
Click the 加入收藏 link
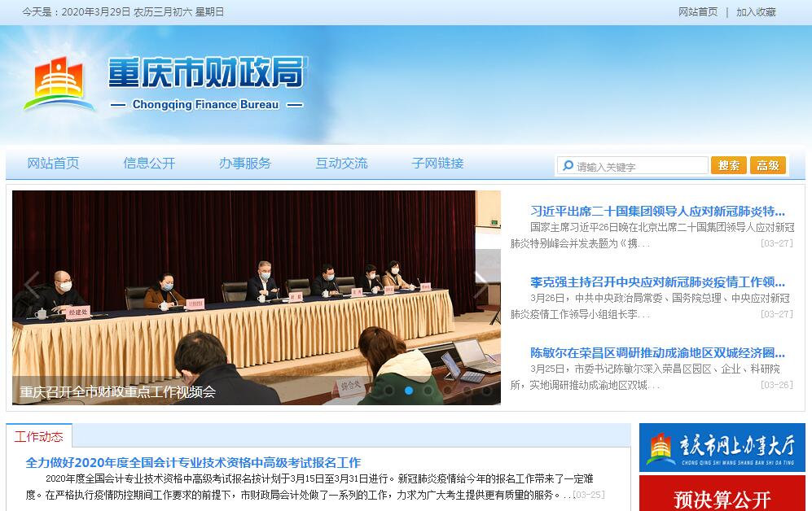756,12
